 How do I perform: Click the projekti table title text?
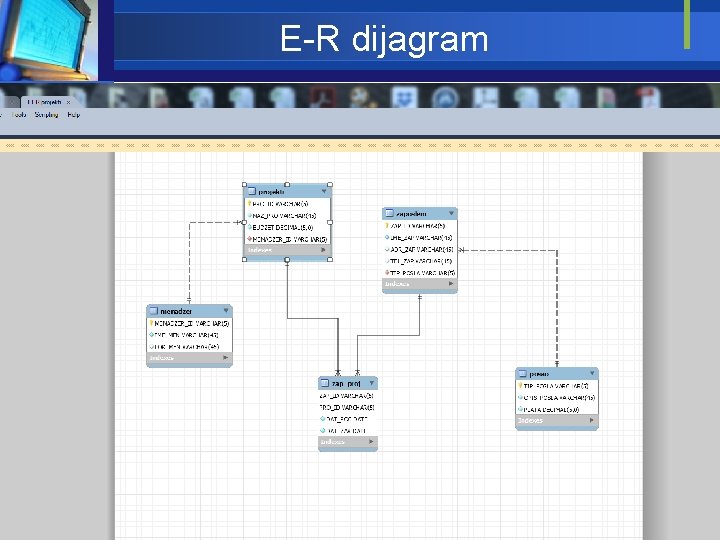pyautogui.click(x=271, y=191)
